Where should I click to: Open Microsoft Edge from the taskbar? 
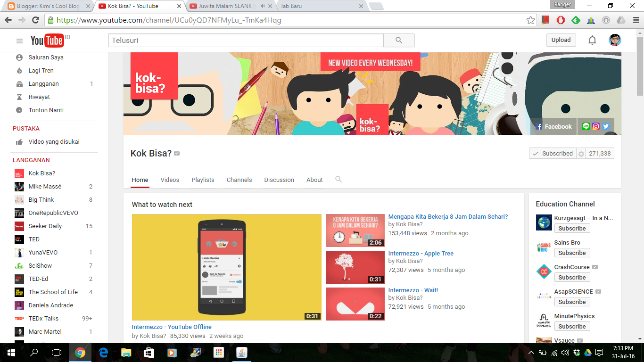coord(103,353)
